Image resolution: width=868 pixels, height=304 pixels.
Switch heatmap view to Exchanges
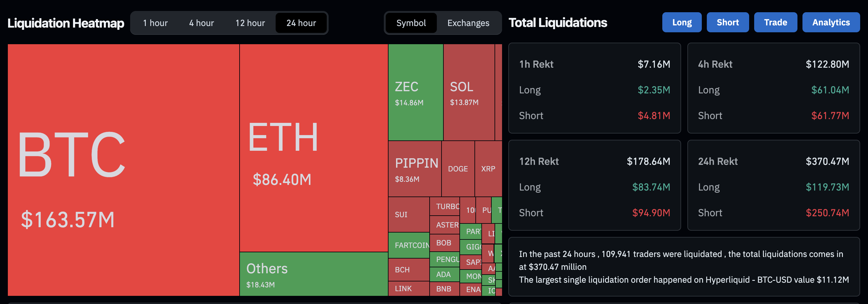(468, 23)
